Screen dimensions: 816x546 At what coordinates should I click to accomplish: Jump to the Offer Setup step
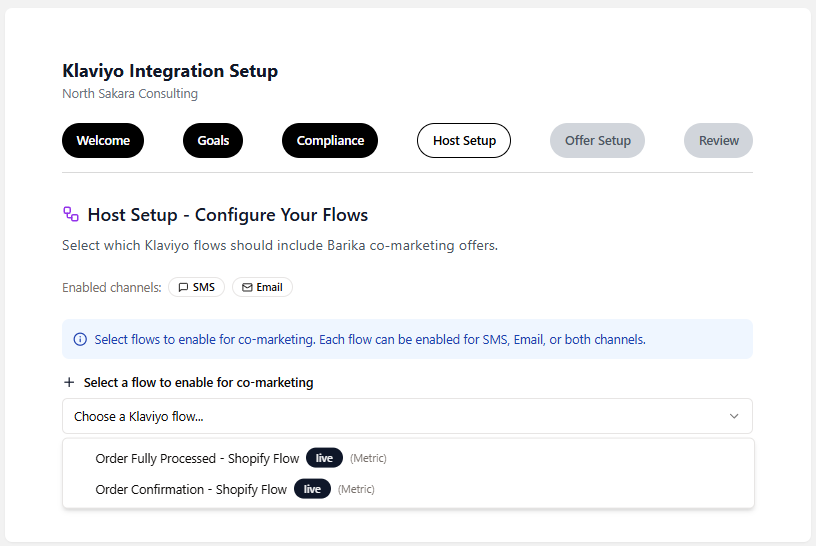597,141
